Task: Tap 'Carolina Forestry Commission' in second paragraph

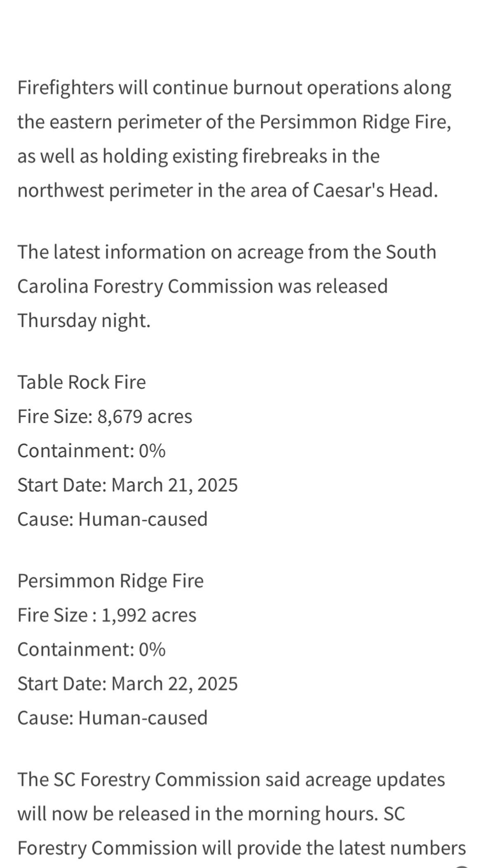Action: point(145,286)
